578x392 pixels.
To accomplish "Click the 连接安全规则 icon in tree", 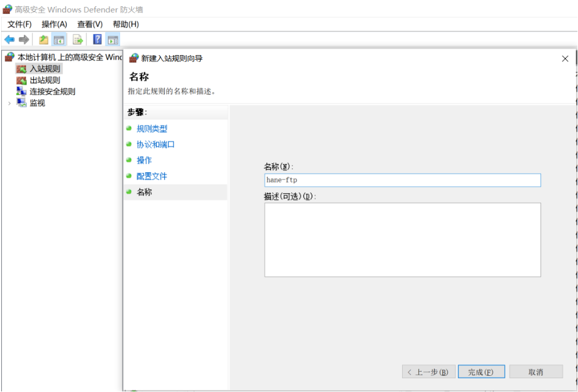I will (x=21, y=92).
